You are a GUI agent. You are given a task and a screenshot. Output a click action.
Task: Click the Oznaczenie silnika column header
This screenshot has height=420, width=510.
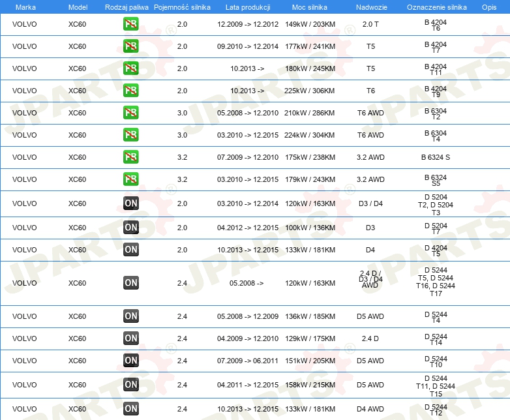pos(436,7)
